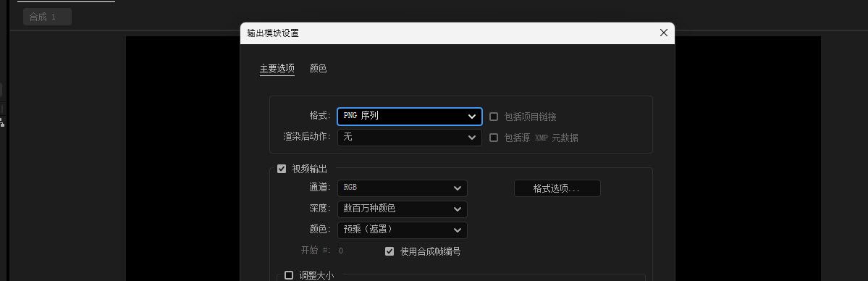
Task: Select the 合成 1 tab behind dialog
Action: pos(47,17)
